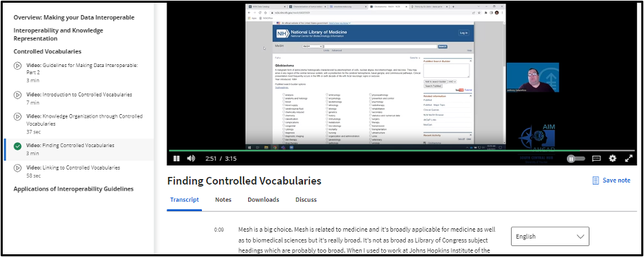Image resolution: width=644 pixels, height=257 pixels.
Task: Check the diagnostic imaging checkbox
Action: [284, 136]
